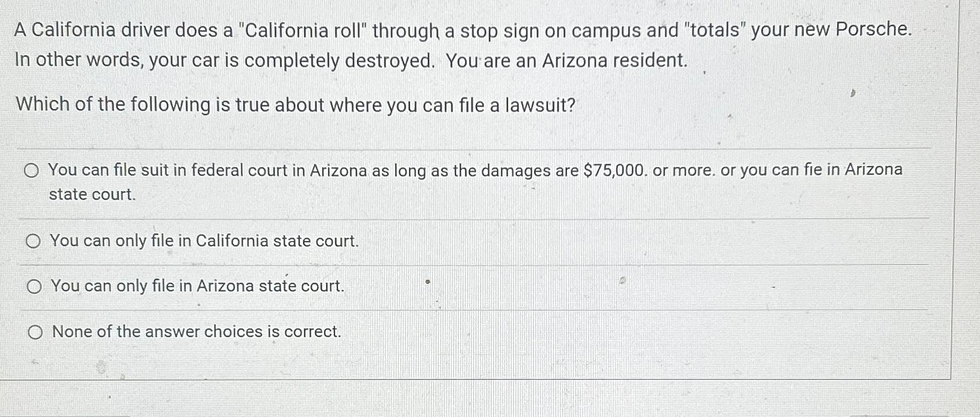Viewport: 980px width, 417px height.
Task: Click 'None of the answer choices is correct.' text
Action: point(197,332)
